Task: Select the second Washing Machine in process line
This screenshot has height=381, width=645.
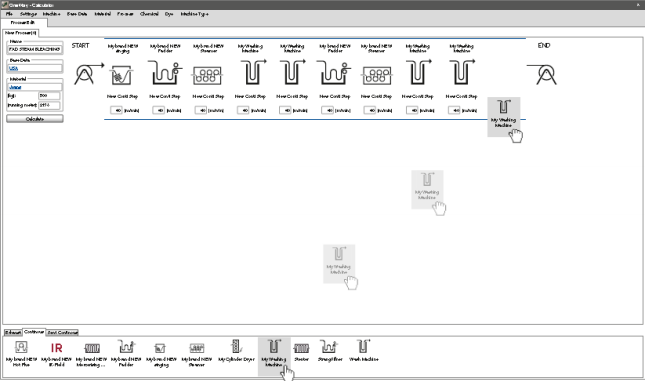Action: (x=292, y=72)
